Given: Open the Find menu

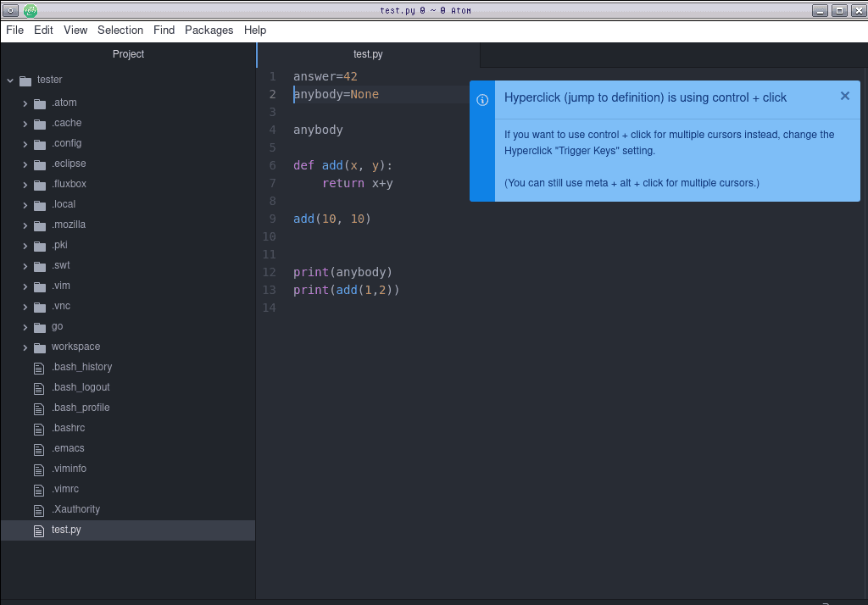Looking at the screenshot, I should click(164, 30).
